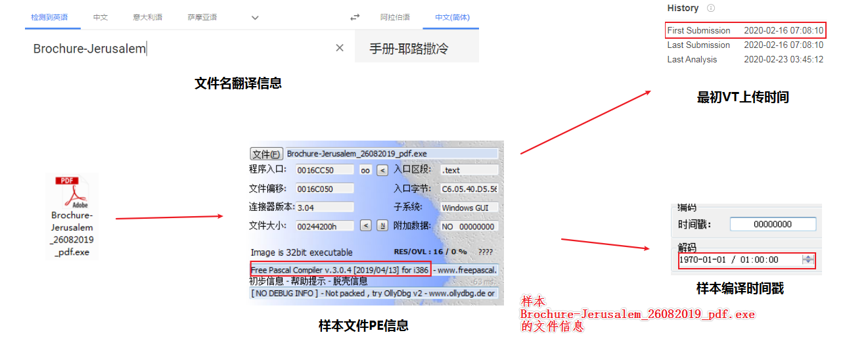Choose 意大利语 as source language
This screenshot has height=362, width=868.
point(147,18)
